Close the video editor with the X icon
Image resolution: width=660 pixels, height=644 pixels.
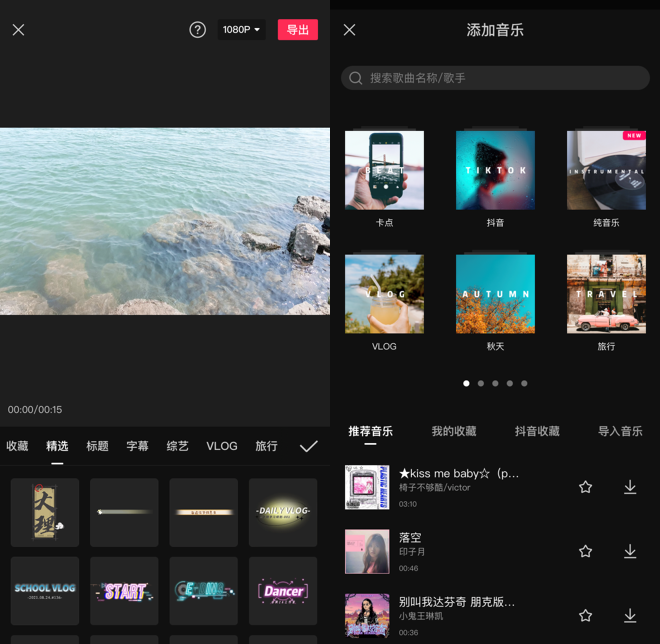19,30
